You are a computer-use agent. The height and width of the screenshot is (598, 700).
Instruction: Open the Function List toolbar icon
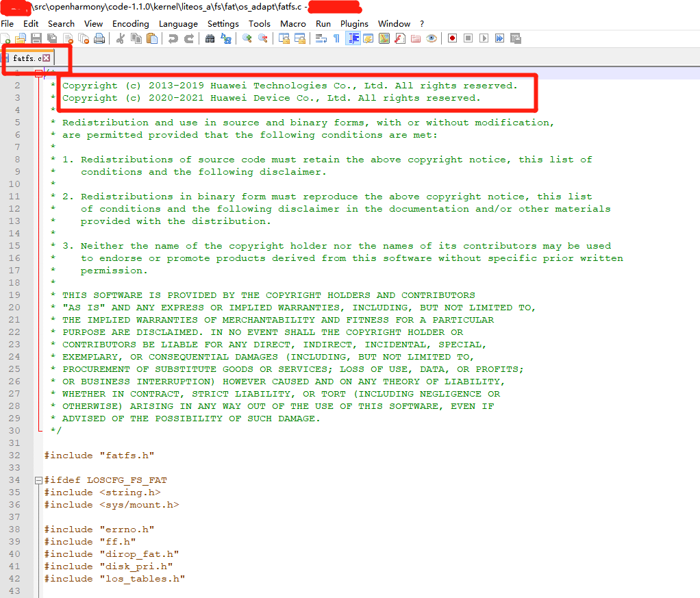click(x=400, y=38)
